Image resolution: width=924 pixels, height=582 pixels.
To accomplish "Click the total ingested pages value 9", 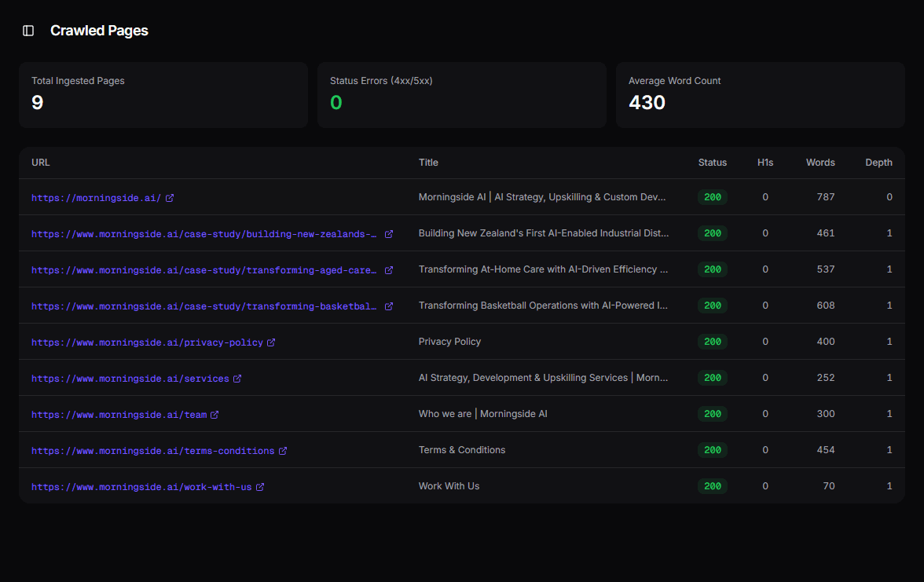I will tap(37, 103).
